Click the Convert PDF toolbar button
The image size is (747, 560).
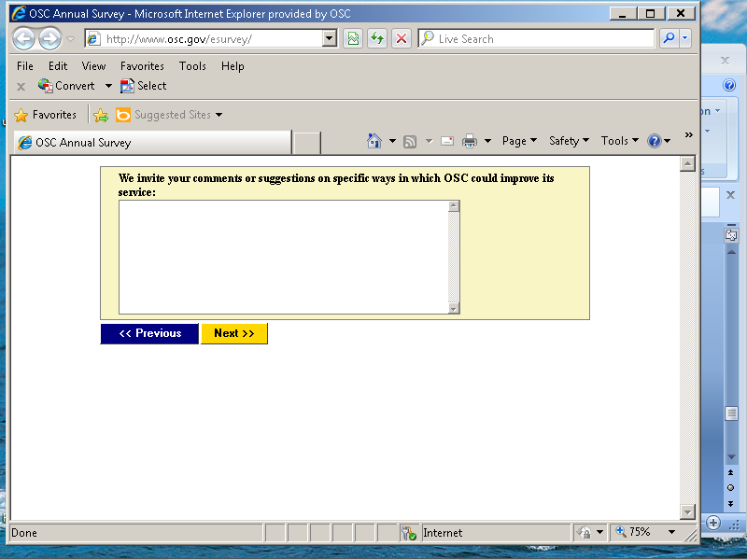66,86
